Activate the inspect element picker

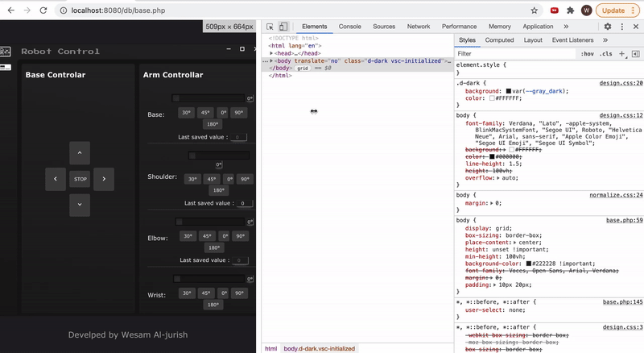[x=270, y=27]
